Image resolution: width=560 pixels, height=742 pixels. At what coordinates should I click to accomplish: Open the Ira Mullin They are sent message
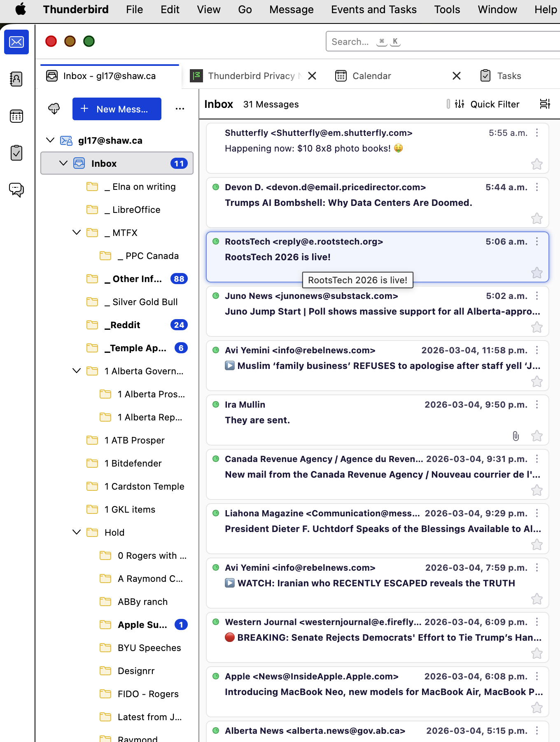[378, 420]
